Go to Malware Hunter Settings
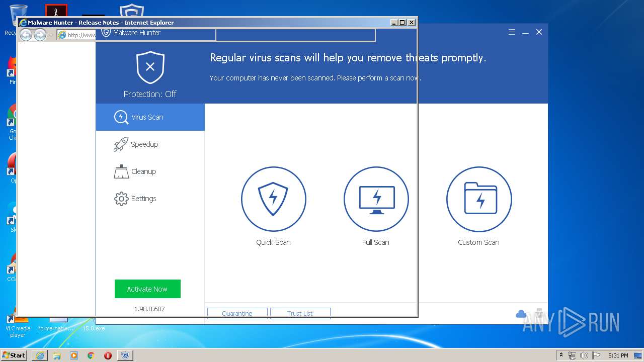 (x=150, y=199)
